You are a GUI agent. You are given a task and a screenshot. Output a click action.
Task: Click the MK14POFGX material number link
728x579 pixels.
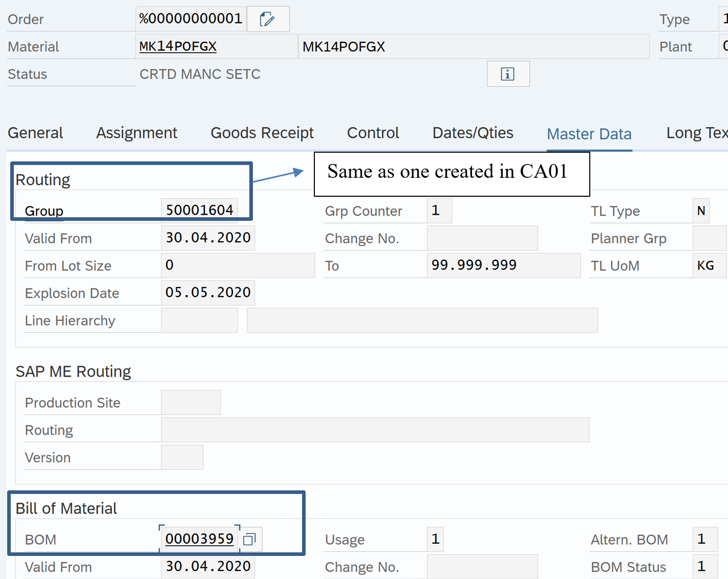pyautogui.click(x=178, y=47)
